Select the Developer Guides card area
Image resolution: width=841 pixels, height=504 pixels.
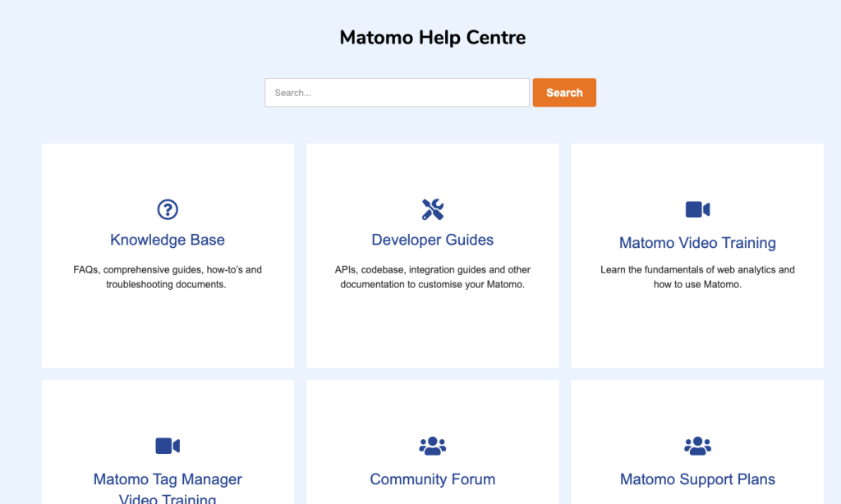(x=433, y=328)
